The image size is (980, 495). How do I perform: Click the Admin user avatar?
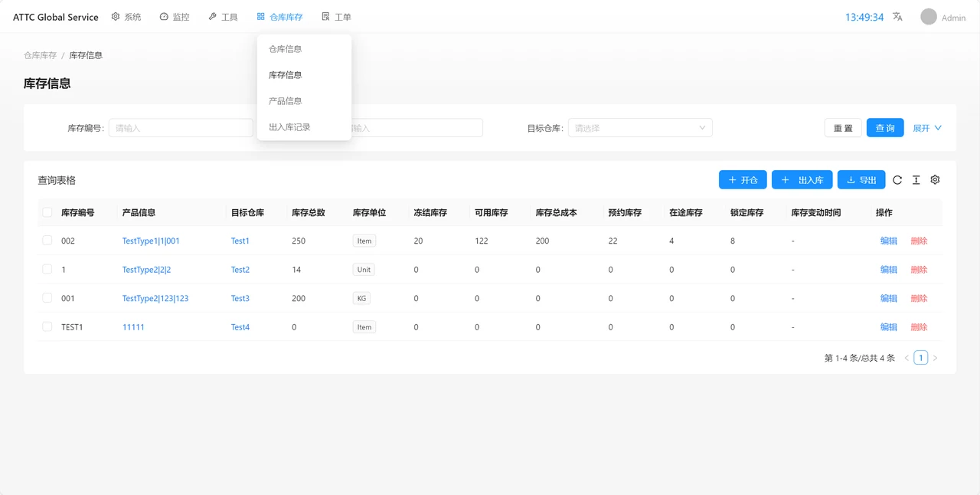click(x=929, y=17)
